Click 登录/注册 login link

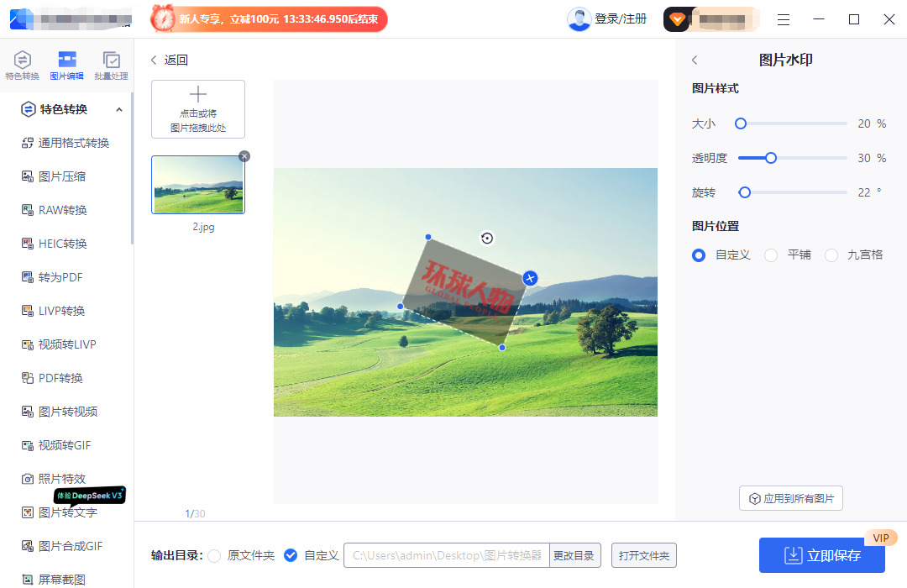tap(621, 19)
